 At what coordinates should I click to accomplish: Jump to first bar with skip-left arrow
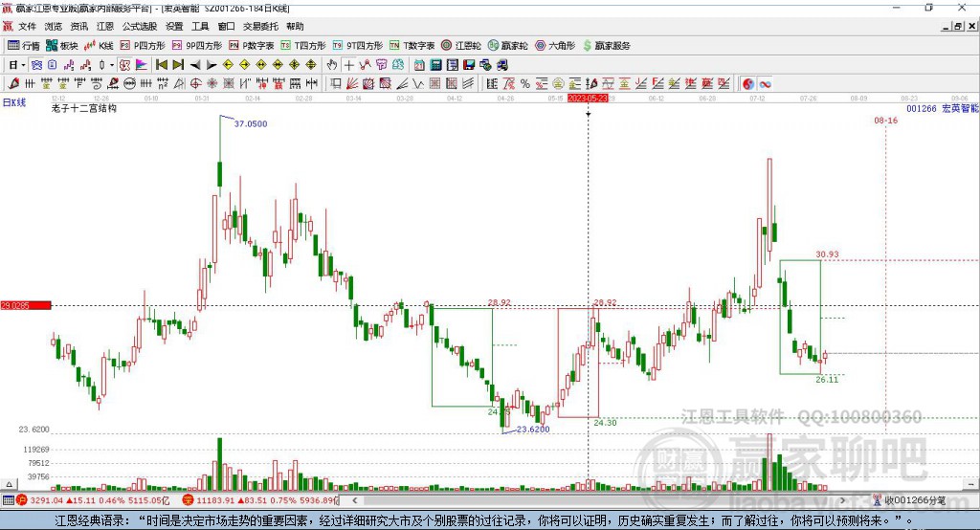click(x=161, y=65)
